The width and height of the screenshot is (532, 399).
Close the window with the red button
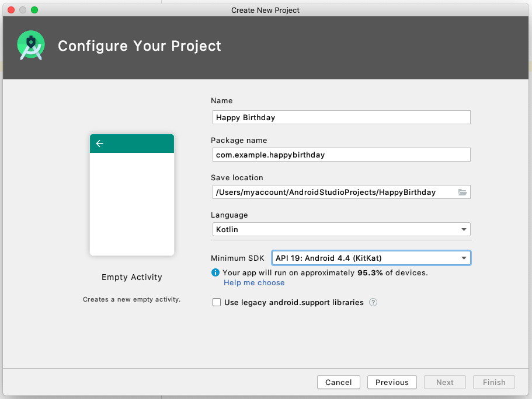tap(11, 10)
